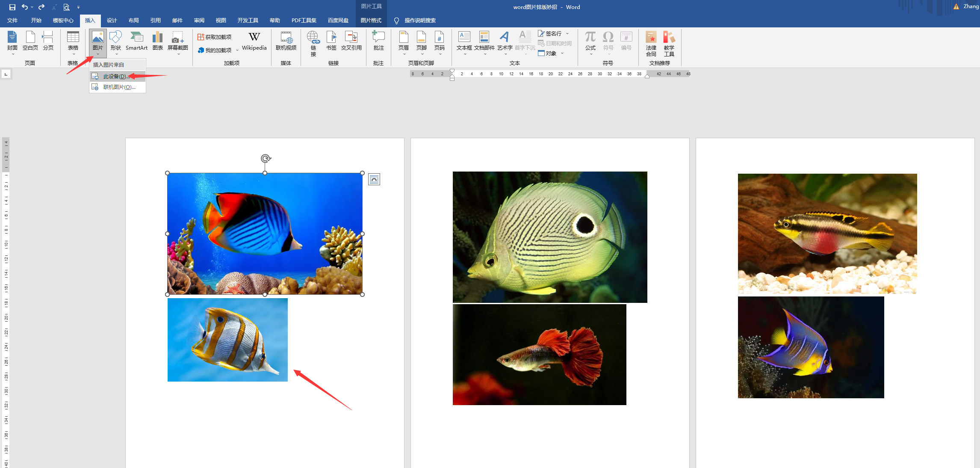Click My Add-ins (我的加载项) button
The width and height of the screenshot is (980, 468).
[x=215, y=50]
